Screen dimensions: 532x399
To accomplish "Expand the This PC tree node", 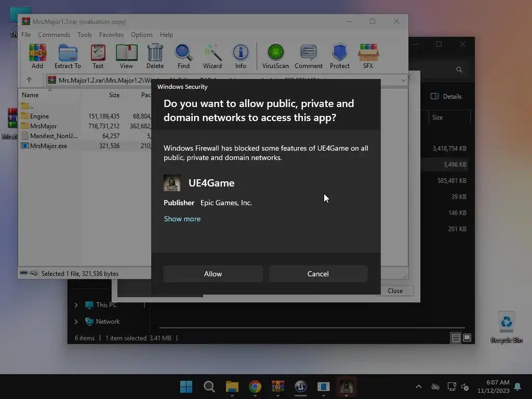I will click(x=76, y=305).
